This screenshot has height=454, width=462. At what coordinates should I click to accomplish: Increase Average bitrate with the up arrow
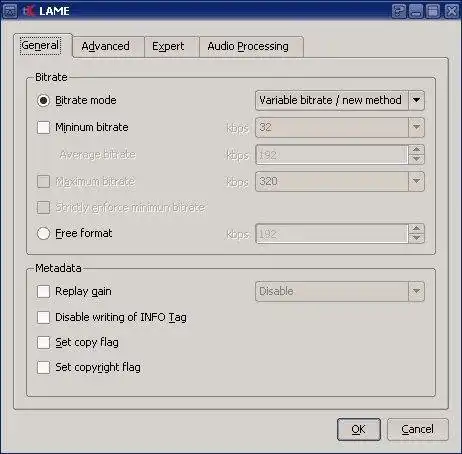click(x=416, y=150)
